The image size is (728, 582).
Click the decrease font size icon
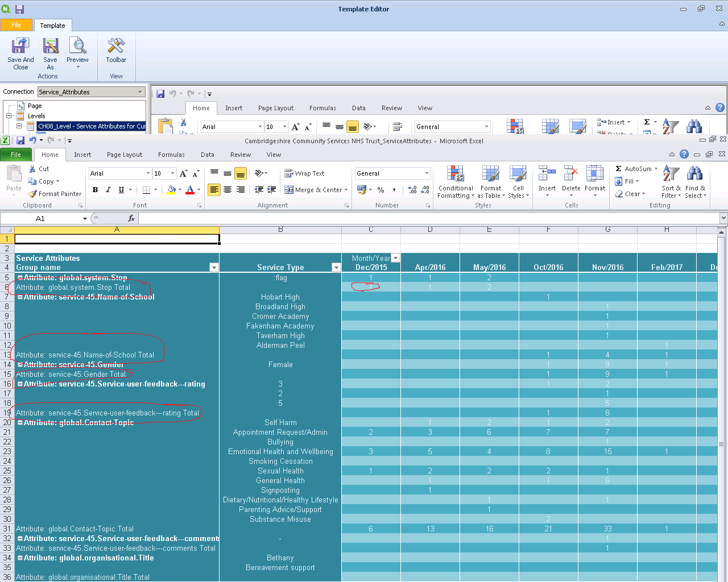pyautogui.click(x=196, y=173)
